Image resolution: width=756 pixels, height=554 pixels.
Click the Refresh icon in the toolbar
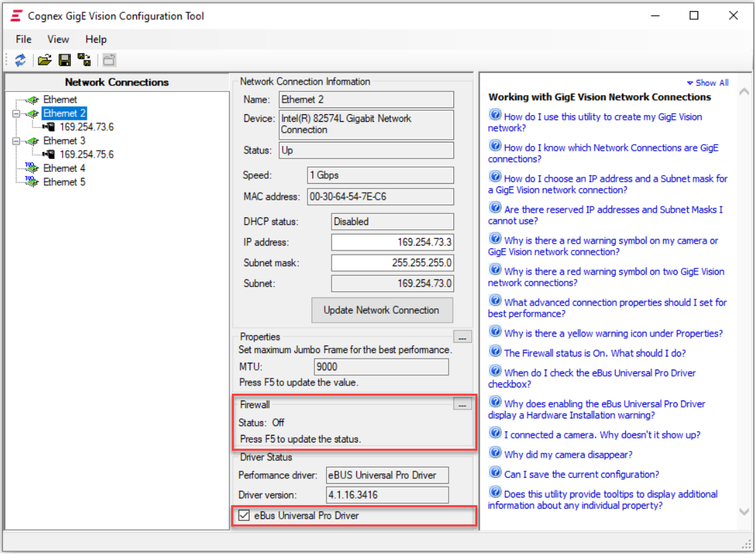click(x=20, y=61)
